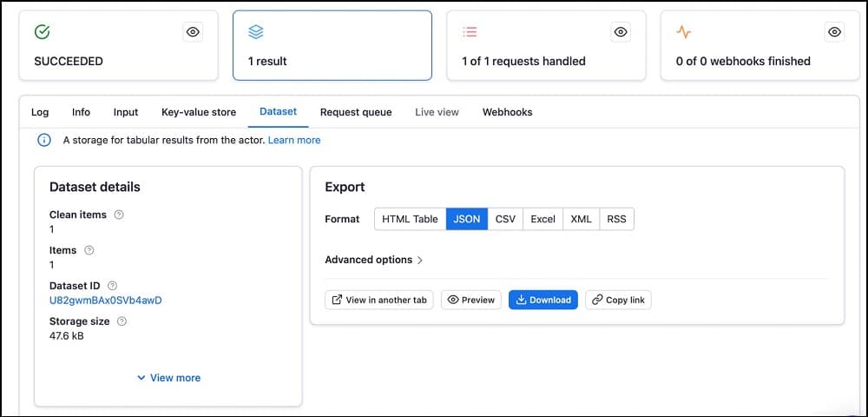Click the blue layers icon above 1 result
This screenshot has width=868, height=417.
pos(256,32)
